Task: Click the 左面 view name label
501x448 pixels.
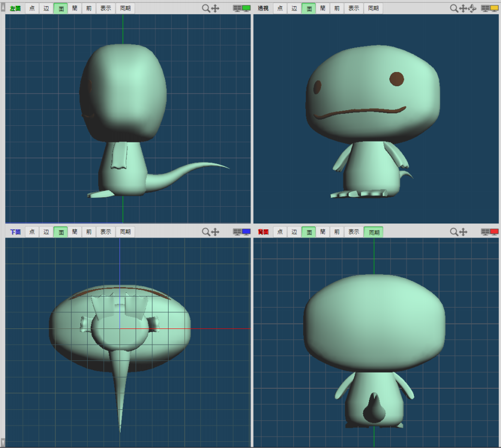Action: point(15,8)
